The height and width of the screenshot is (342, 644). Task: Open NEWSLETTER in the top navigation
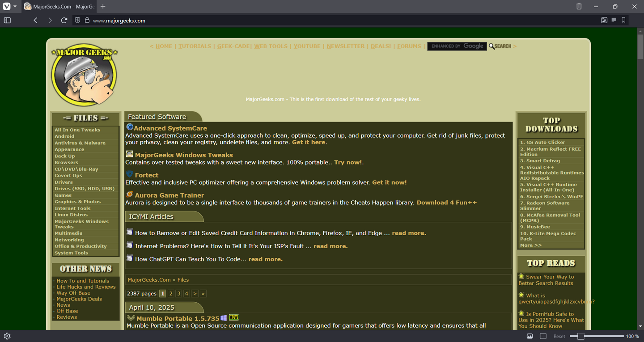346,46
